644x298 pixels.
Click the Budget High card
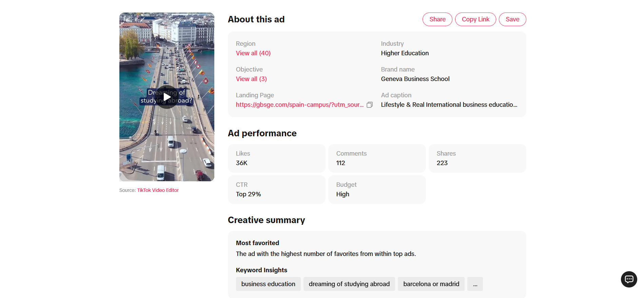point(377,190)
